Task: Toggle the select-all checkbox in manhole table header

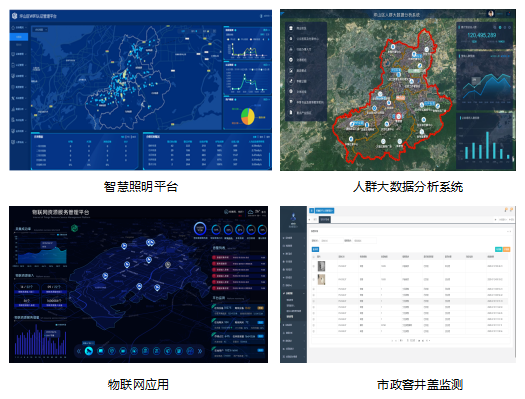Action: point(314,257)
